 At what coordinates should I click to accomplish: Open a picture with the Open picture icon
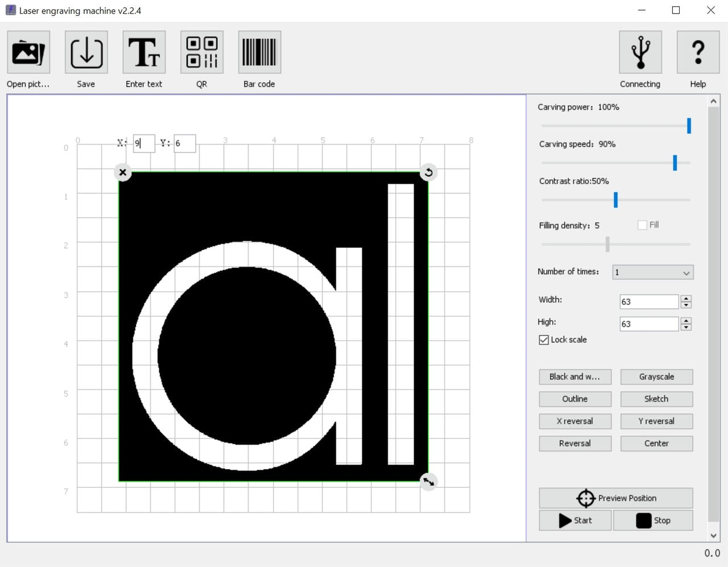tap(28, 52)
